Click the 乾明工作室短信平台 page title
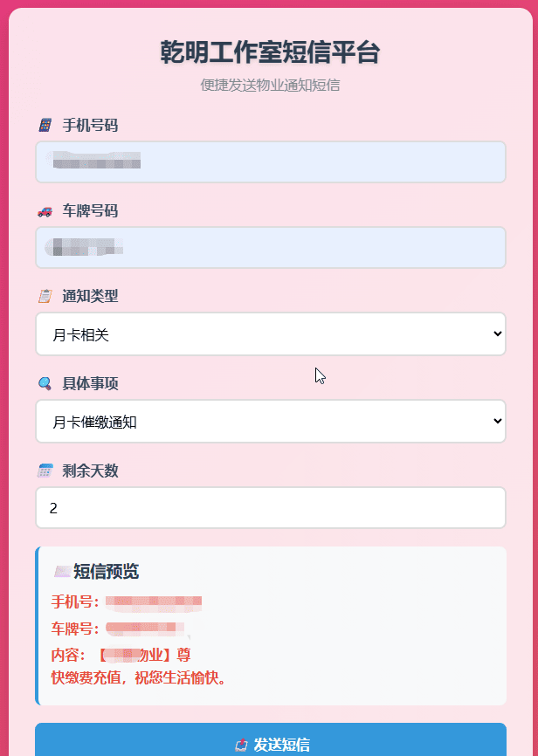Screen dimensions: 538x756 point(269,52)
